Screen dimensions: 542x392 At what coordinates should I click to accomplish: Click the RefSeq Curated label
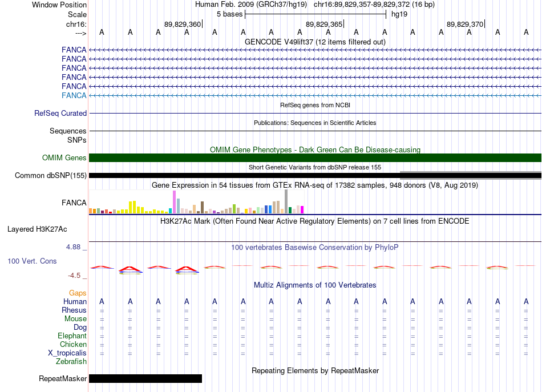pos(60,113)
